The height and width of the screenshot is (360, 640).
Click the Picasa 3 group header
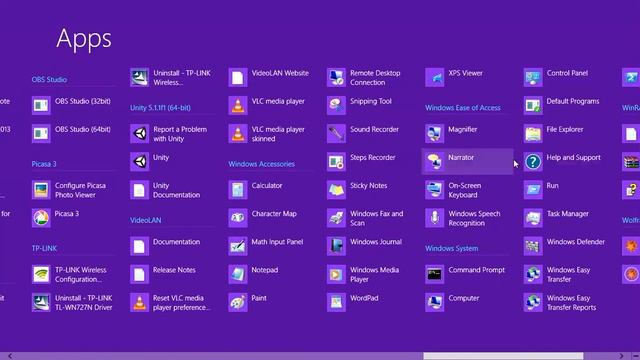pos(44,164)
